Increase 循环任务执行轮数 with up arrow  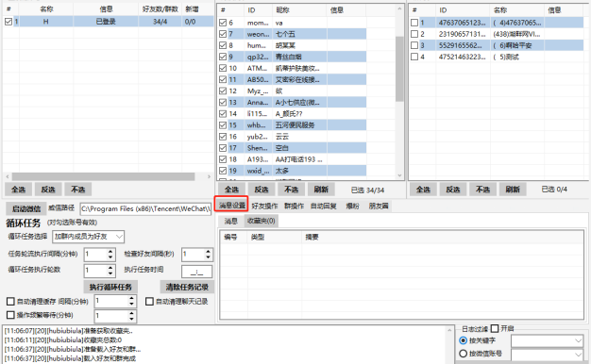click(110, 267)
